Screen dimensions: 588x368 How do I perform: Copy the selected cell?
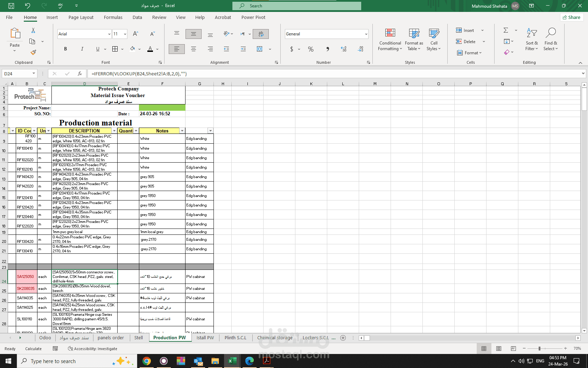[32, 41]
